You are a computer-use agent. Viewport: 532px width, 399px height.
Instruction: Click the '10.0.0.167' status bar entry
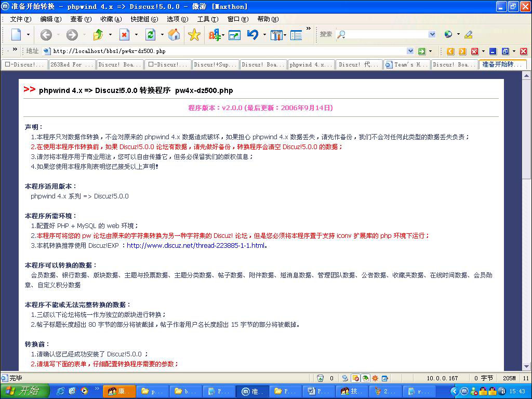(442, 378)
